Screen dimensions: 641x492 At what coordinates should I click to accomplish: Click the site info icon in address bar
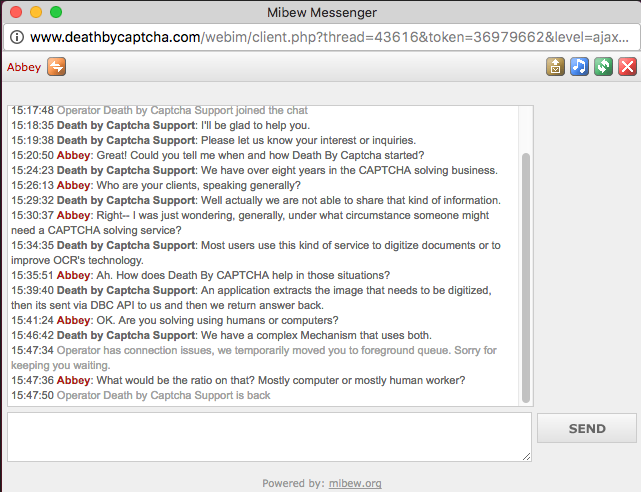[x=17, y=37]
